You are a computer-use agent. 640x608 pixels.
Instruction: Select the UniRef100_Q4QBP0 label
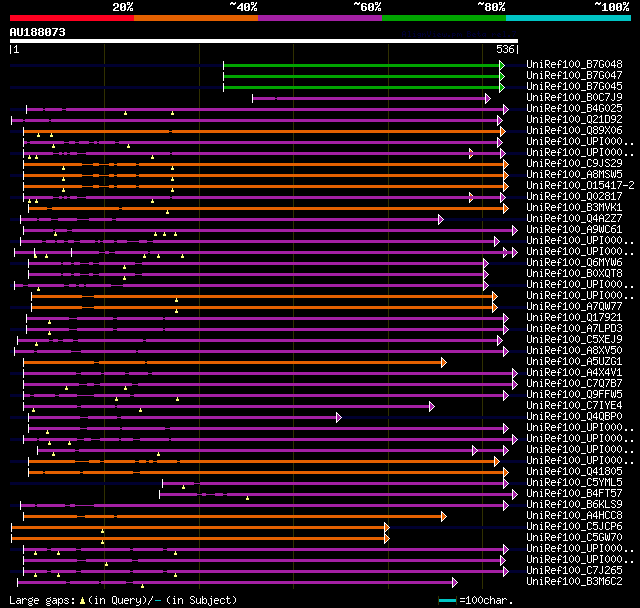(x=574, y=417)
